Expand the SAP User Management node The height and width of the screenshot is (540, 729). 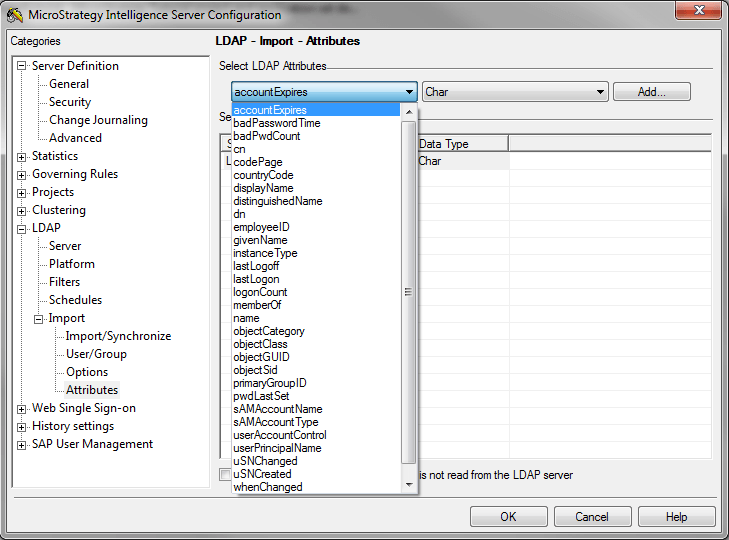[x=21, y=446]
